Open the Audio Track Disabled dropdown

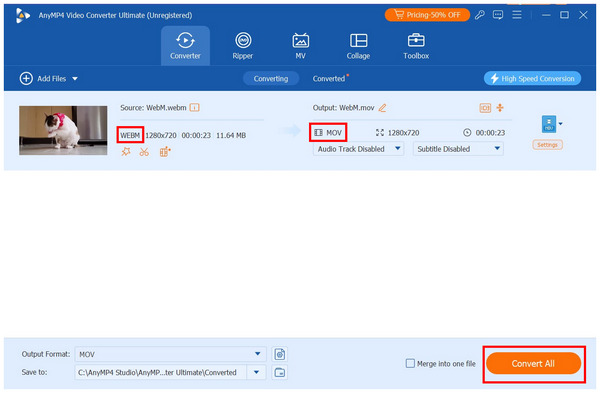(x=358, y=149)
